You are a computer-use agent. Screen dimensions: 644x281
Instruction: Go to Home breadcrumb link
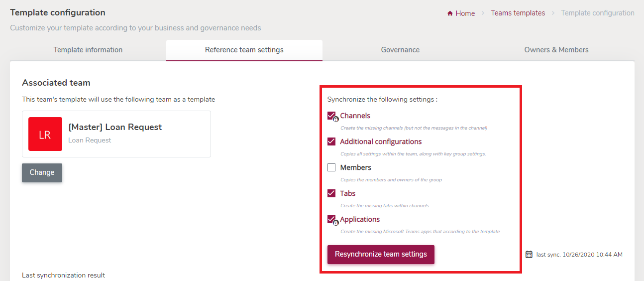click(465, 13)
